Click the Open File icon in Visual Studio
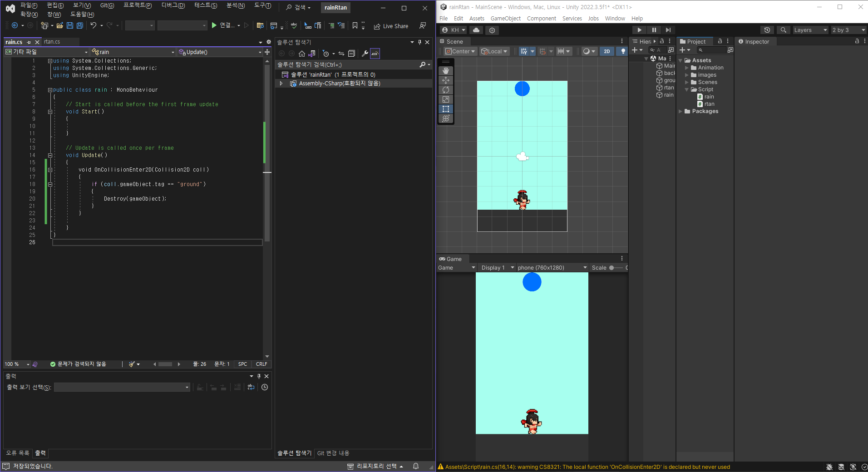The width and height of the screenshot is (868, 472). (60, 26)
